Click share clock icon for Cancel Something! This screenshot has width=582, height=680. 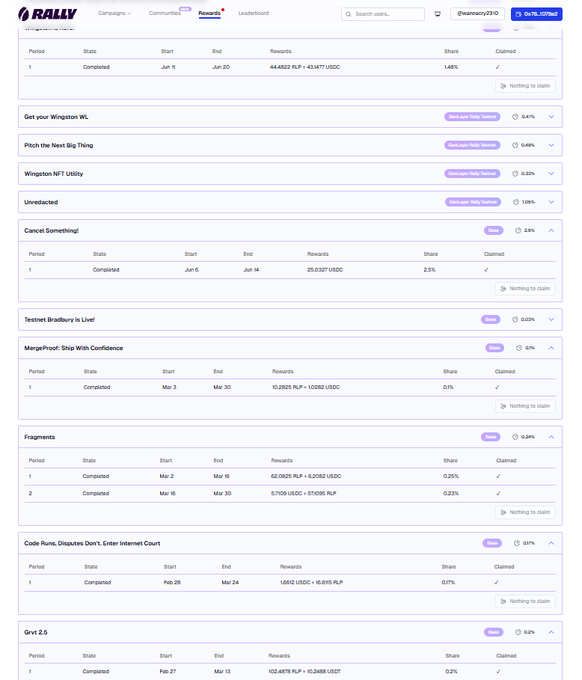518,231
